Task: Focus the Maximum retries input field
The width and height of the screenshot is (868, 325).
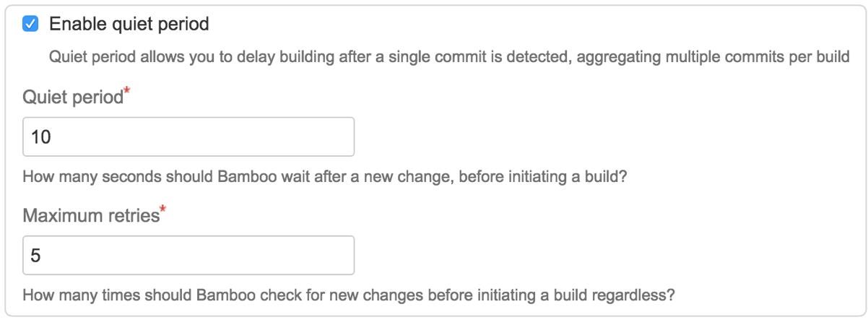Action: (188, 255)
